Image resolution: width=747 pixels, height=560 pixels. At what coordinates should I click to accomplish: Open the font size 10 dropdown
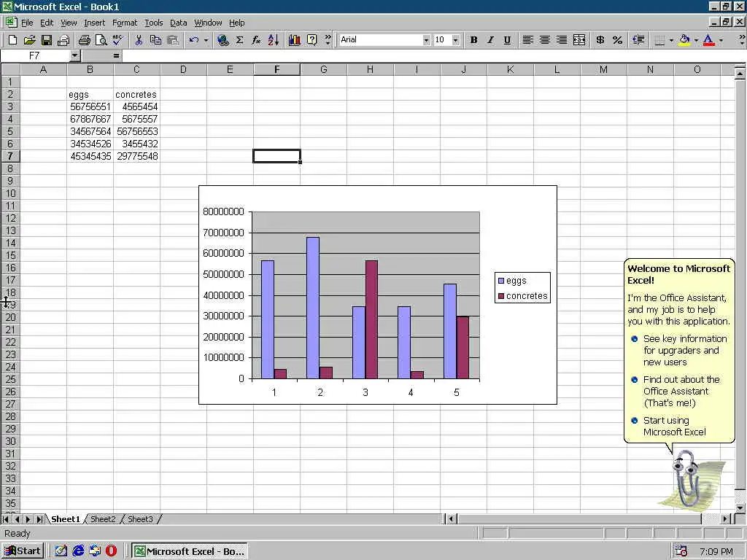pos(455,41)
